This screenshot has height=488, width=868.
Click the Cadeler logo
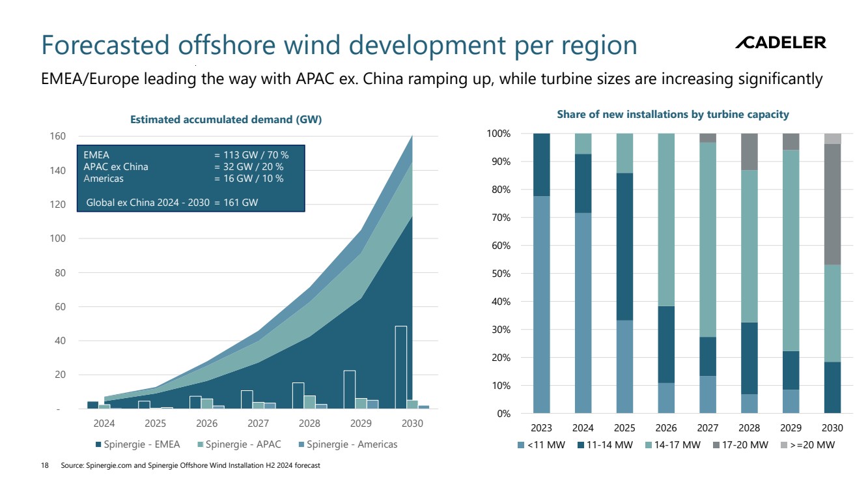(781, 43)
